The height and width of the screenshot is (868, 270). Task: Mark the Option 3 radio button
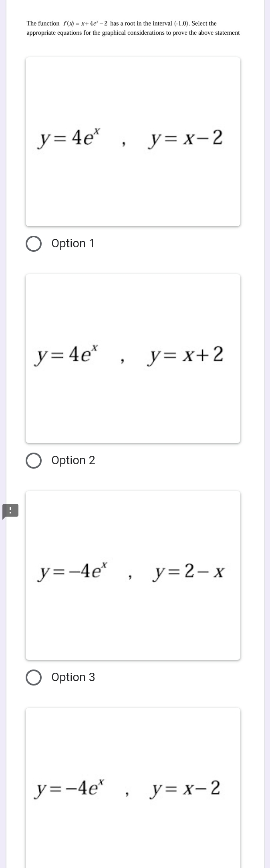(34, 678)
